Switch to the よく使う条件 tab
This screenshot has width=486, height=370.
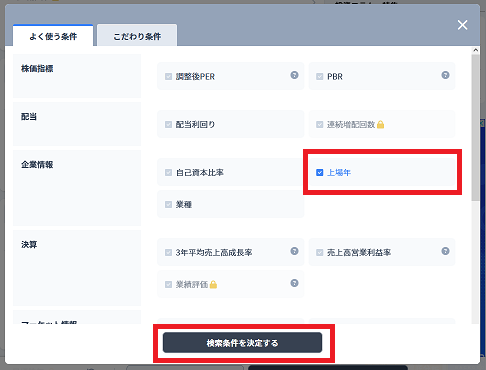point(53,36)
